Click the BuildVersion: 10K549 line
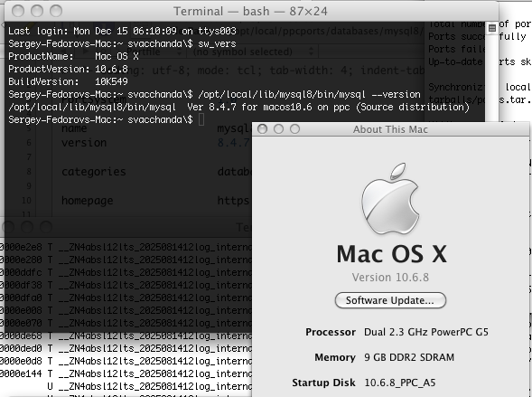Viewport: 532px width, 397px height. 68,81
